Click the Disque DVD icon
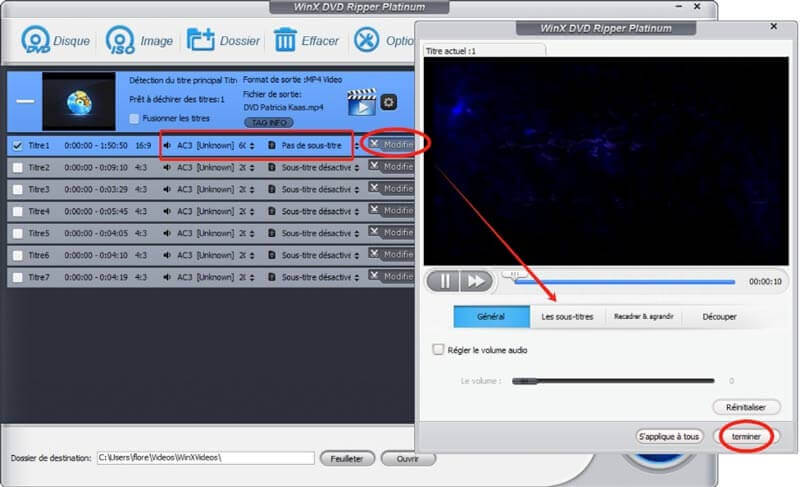This screenshot has width=800, height=487. click(35, 40)
